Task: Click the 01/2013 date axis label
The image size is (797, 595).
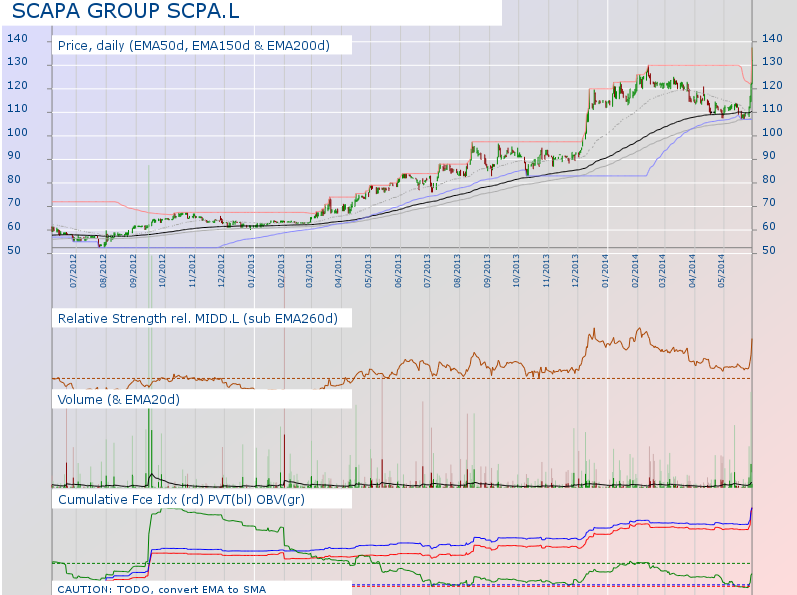Action: click(251, 271)
